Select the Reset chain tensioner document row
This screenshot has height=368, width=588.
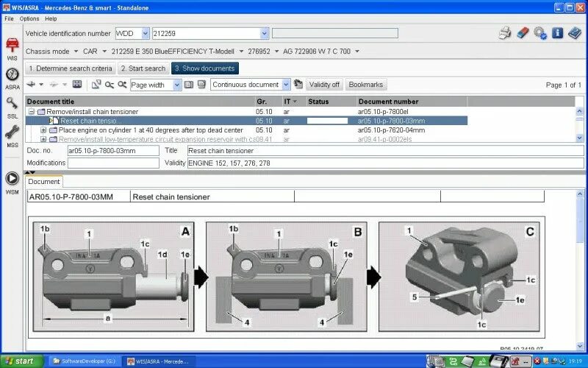tap(246, 121)
